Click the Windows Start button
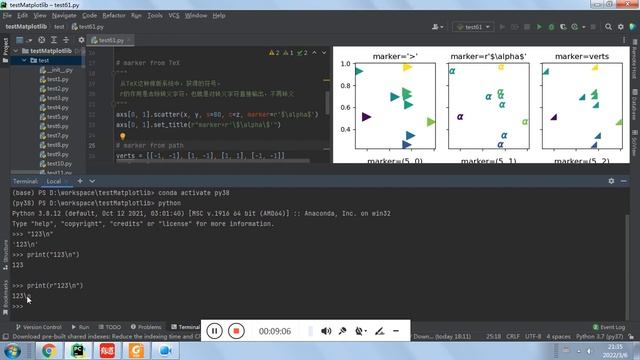The image size is (640, 360). 13,351
